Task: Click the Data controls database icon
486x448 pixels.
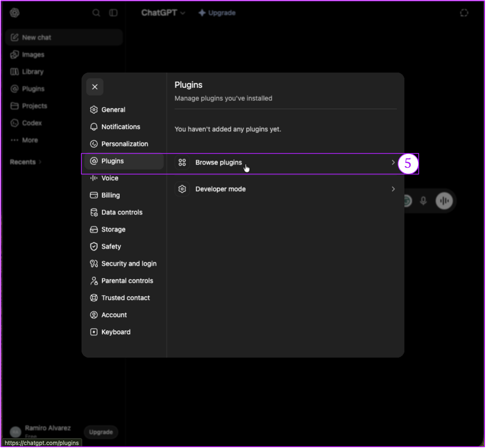Action: coord(94,212)
